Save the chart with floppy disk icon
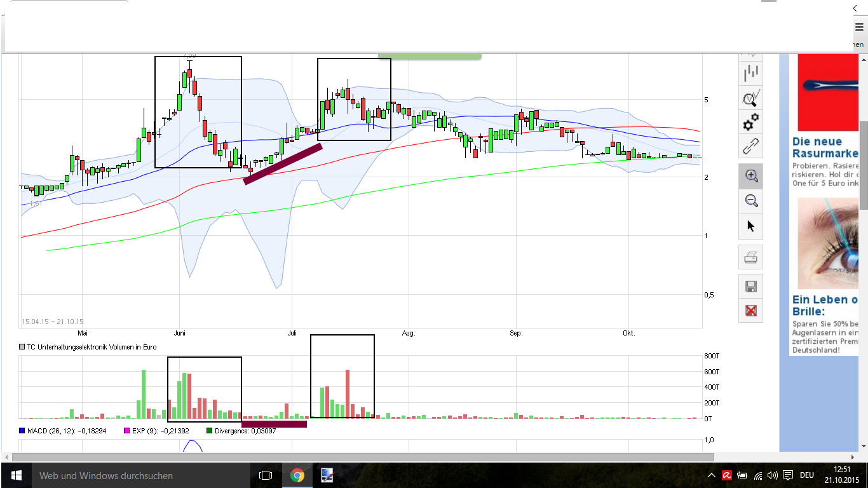Screen dimensions: 868x488 point(751,287)
